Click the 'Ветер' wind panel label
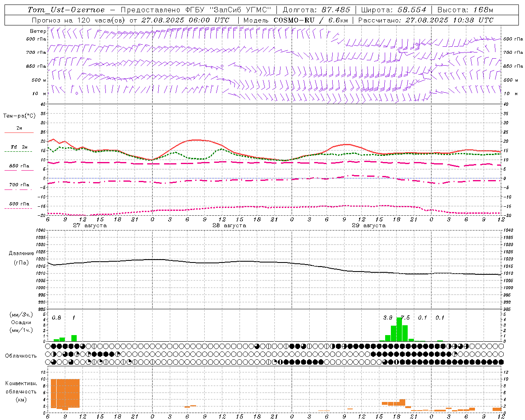This screenshot has height=420, width=525. (38, 31)
